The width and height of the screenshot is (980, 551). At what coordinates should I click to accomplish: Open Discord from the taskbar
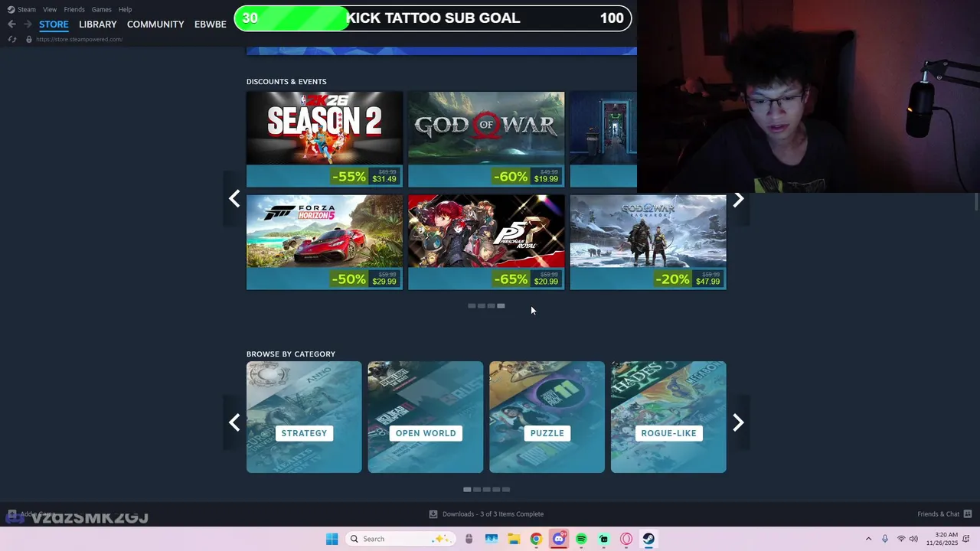point(559,539)
